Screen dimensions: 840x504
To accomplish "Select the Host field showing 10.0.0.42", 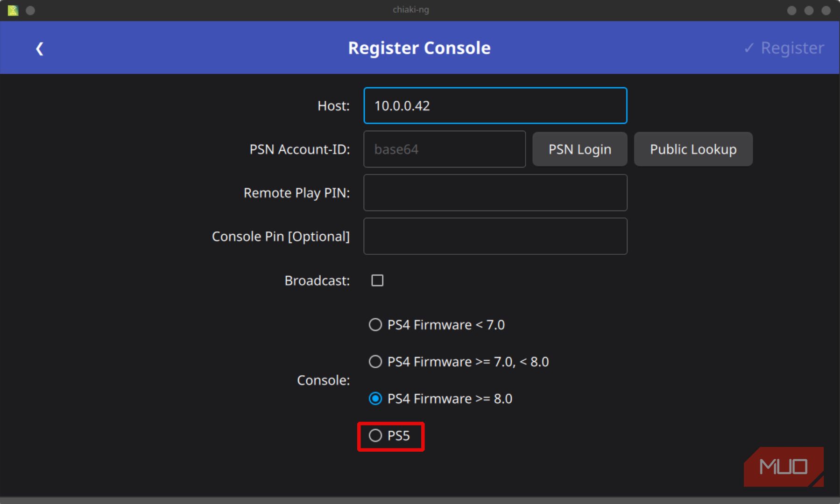I will coord(495,105).
